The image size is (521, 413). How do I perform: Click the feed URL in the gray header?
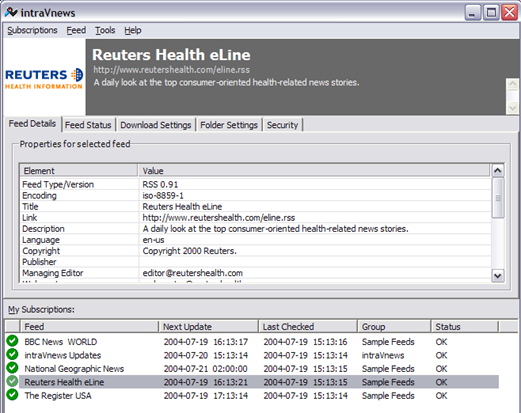click(x=171, y=70)
